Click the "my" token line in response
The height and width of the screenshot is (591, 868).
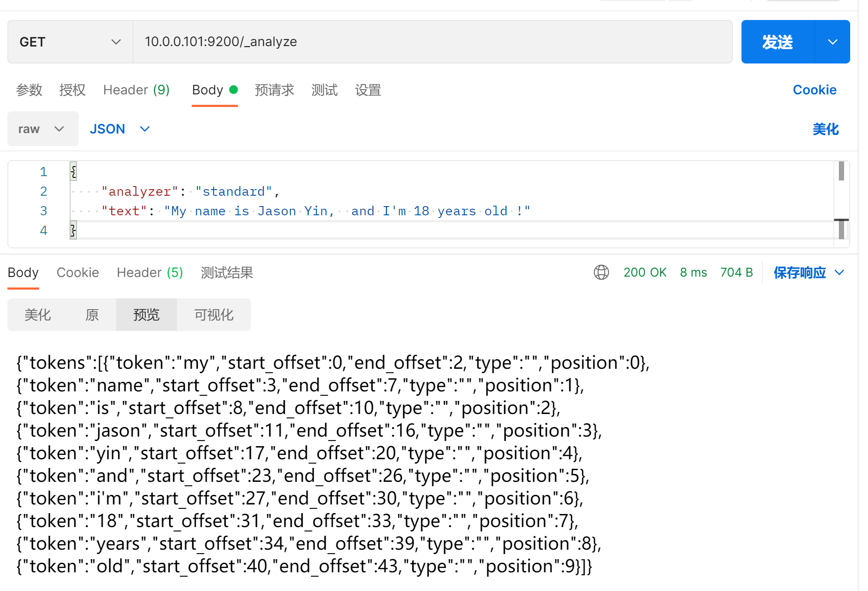[x=333, y=363]
